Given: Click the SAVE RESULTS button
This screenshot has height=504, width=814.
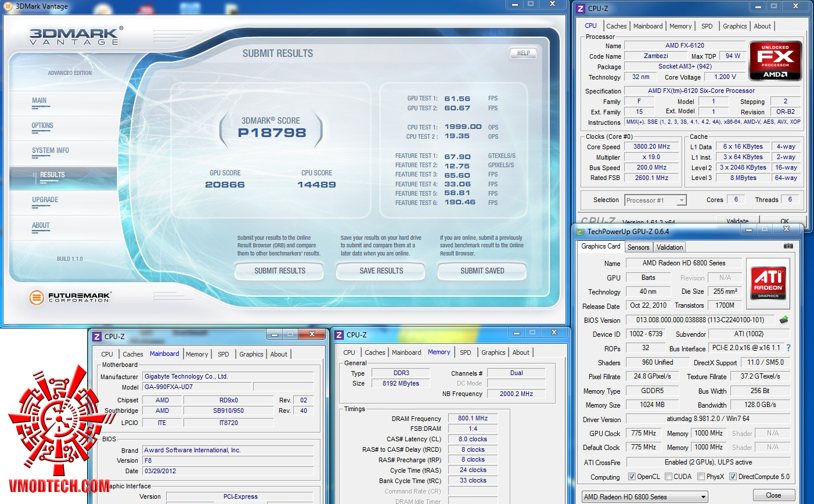Looking at the screenshot, I should point(381,271).
